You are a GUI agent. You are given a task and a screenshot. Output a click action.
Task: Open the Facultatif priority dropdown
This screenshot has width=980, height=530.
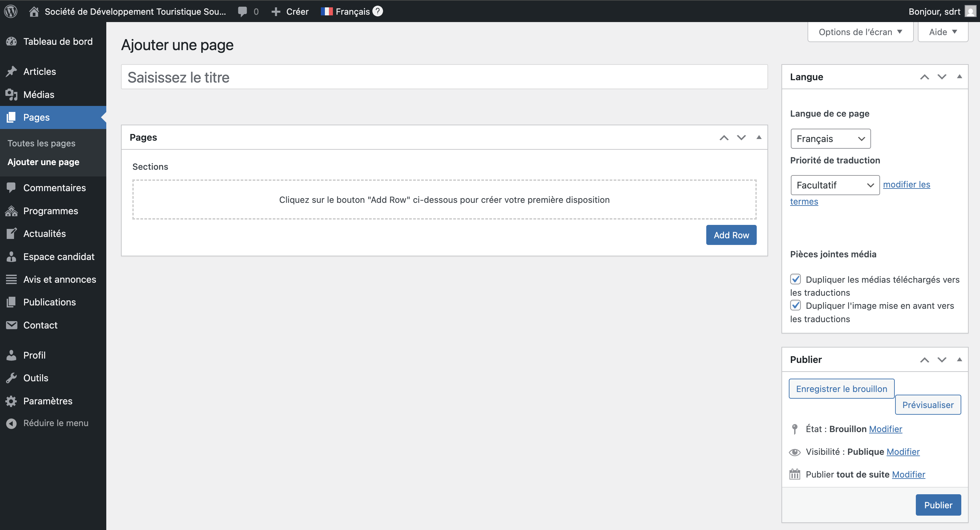point(835,185)
